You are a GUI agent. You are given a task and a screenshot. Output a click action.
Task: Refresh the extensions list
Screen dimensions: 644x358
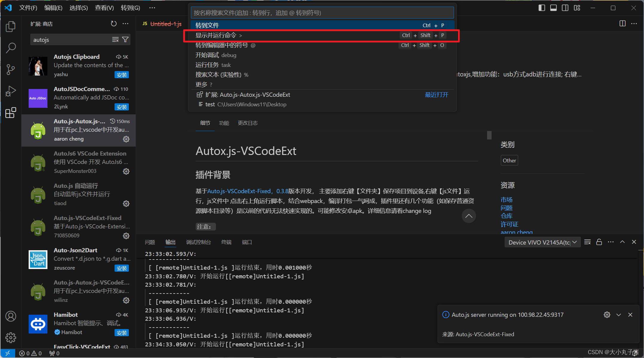pos(113,24)
